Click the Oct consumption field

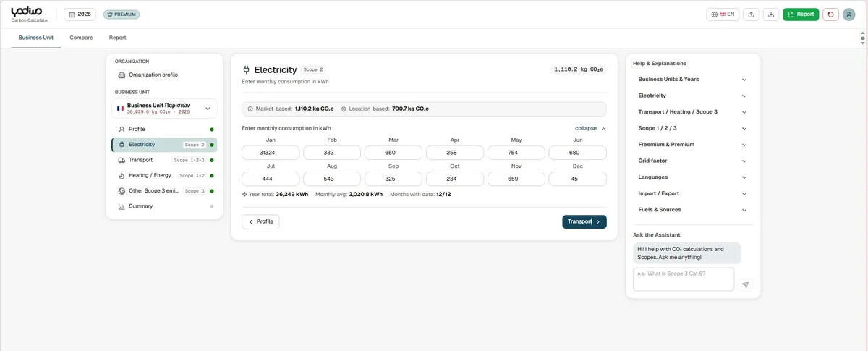coord(455,179)
